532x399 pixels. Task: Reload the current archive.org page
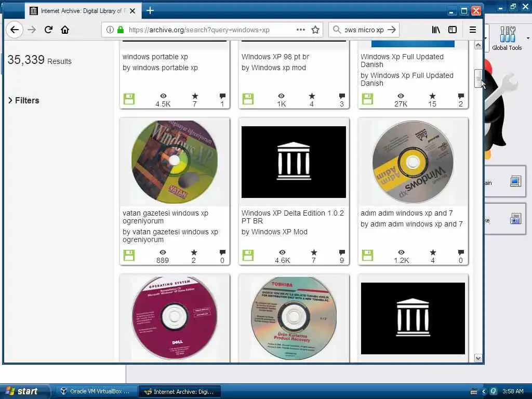click(x=48, y=30)
